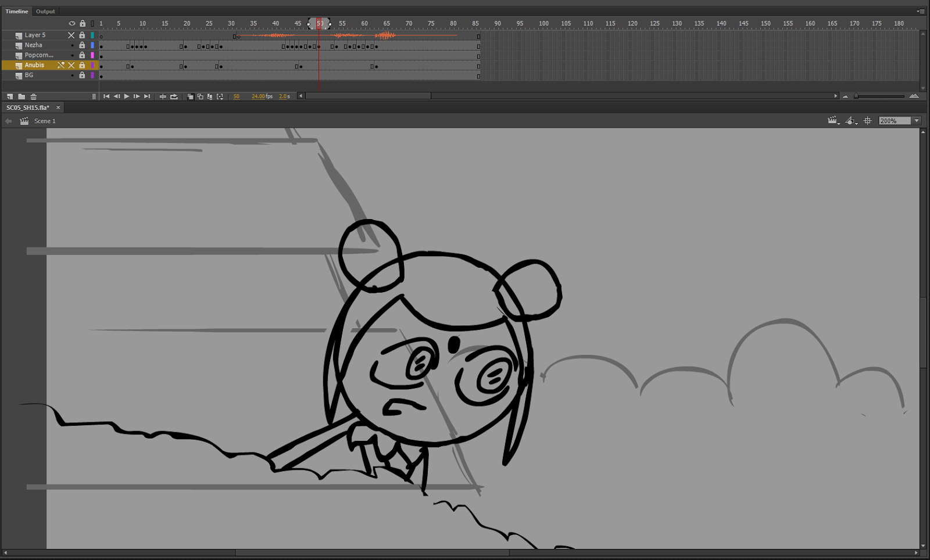The height and width of the screenshot is (560, 930).
Task: Enable Onion Skin Outlines
Action: pyautogui.click(x=200, y=96)
